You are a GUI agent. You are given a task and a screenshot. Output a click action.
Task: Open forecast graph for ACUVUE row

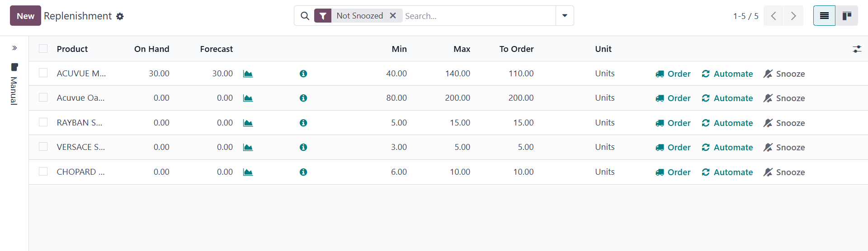(x=248, y=74)
